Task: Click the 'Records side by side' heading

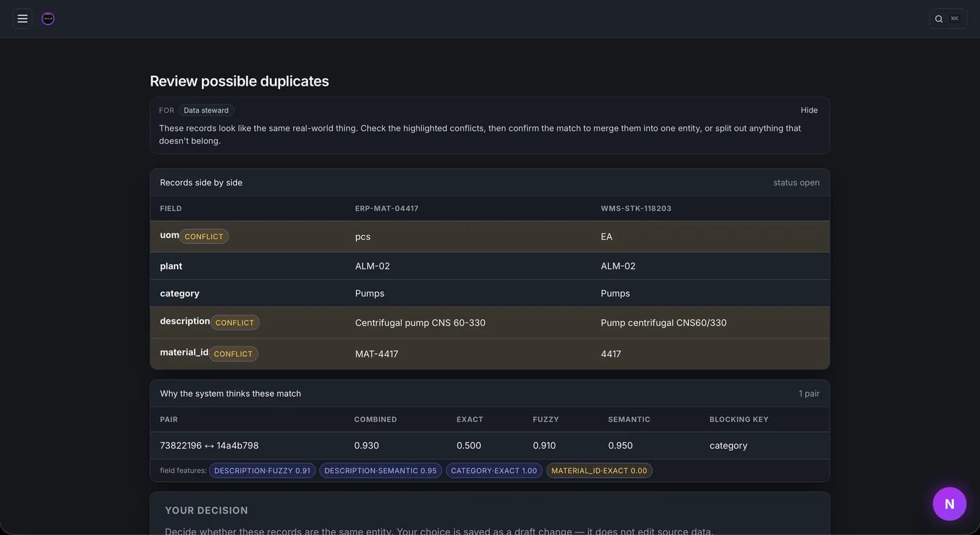Action: coord(201,183)
